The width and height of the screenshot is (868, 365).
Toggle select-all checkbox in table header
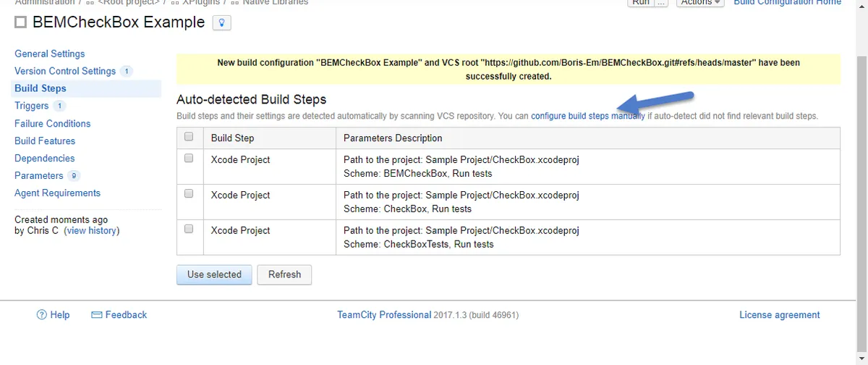coord(189,136)
